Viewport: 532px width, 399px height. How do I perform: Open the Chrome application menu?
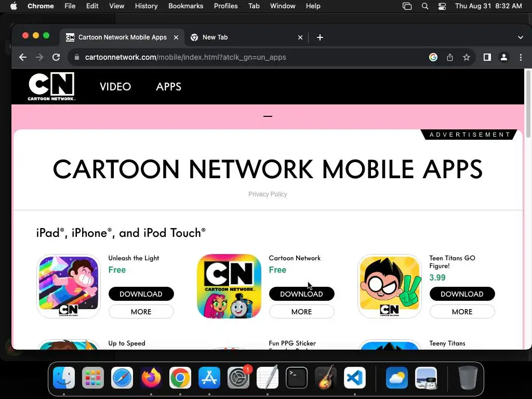coord(41,6)
